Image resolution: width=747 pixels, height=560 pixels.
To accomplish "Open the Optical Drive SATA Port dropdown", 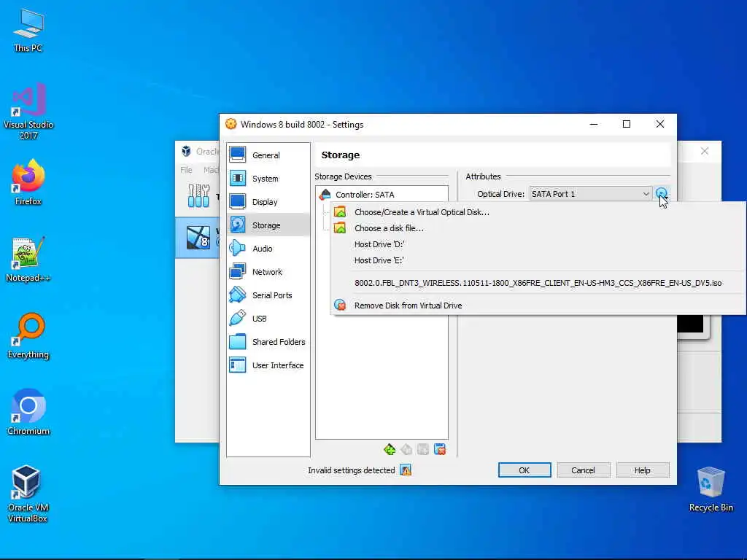I will coord(589,194).
